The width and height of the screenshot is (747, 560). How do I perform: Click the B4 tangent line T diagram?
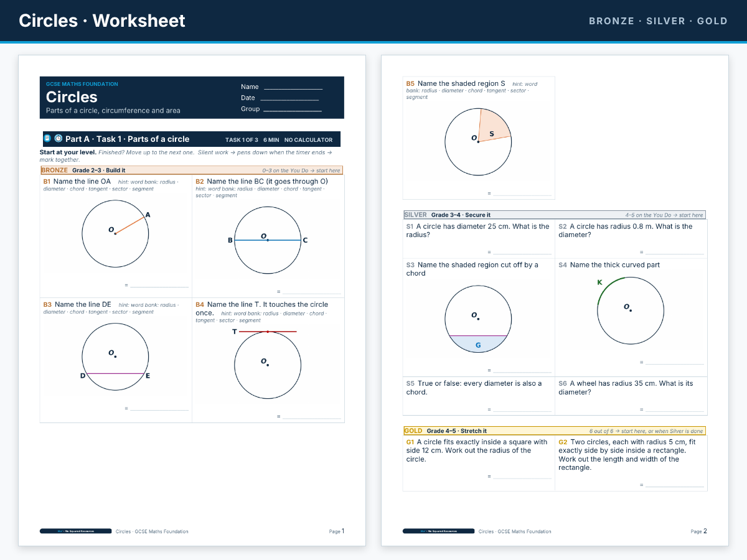click(268, 365)
